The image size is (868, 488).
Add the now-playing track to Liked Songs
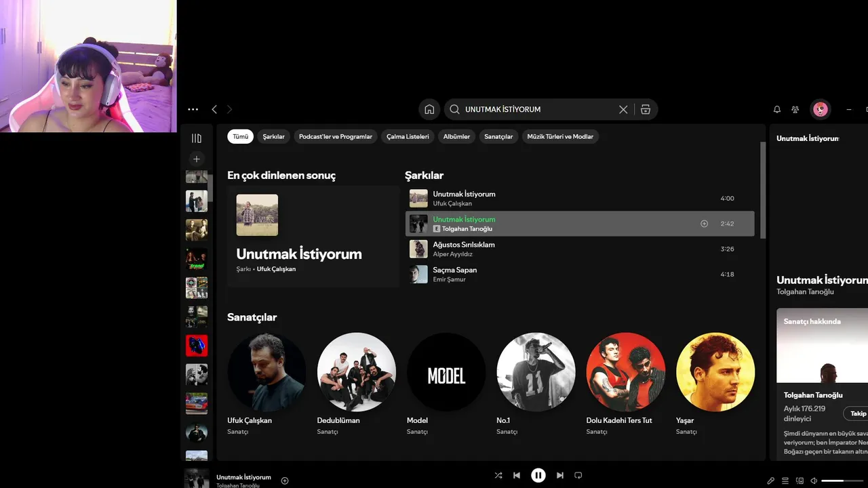[x=285, y=481]
